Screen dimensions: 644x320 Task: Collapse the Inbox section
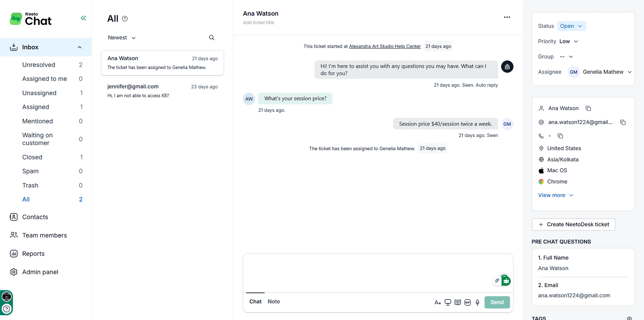80,47
